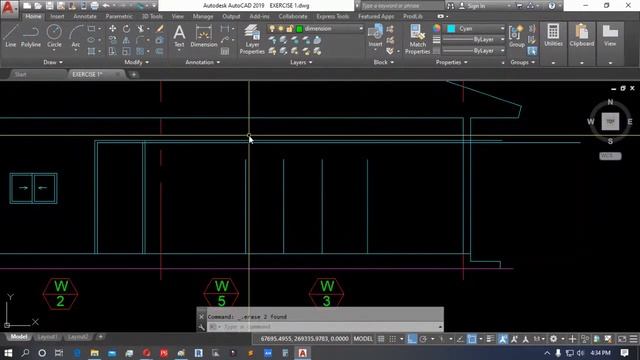Click the Table icon in Annotation

click(x=225, y=51)
